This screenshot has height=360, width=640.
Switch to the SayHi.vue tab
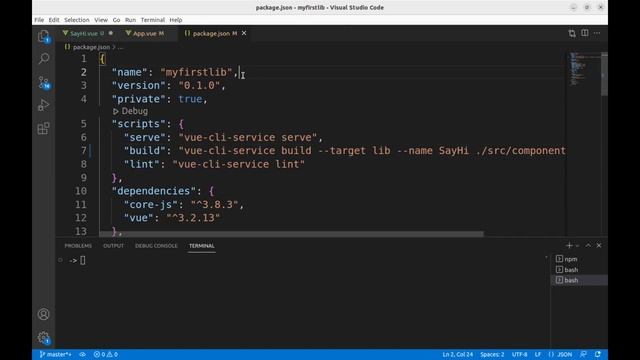(84, 33)
